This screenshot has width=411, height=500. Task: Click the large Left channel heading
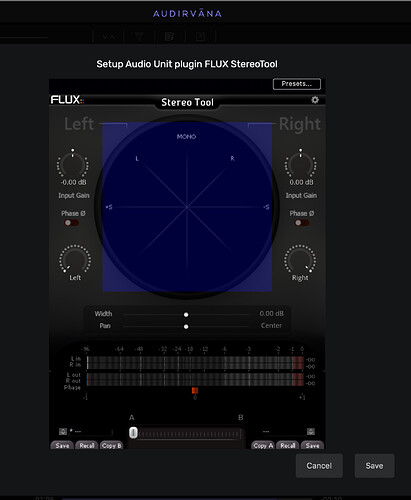pos(79,124)
